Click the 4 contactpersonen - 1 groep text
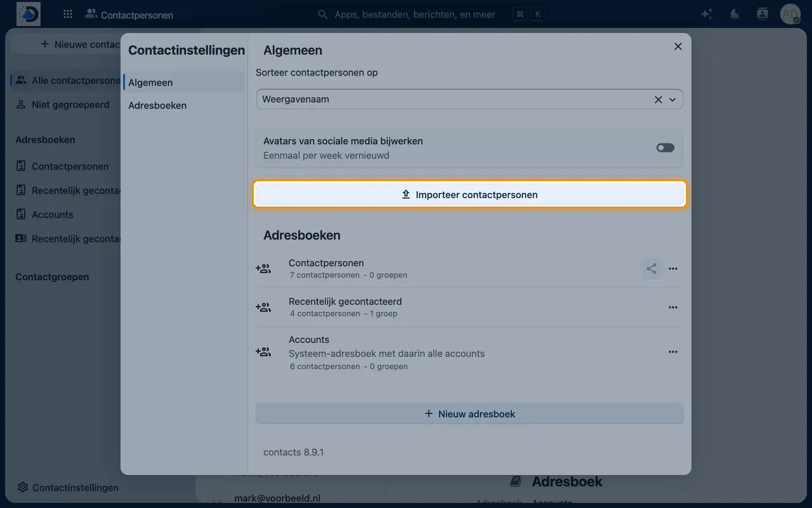The width and height of the screenshot is (812, 508). [344, 314]
